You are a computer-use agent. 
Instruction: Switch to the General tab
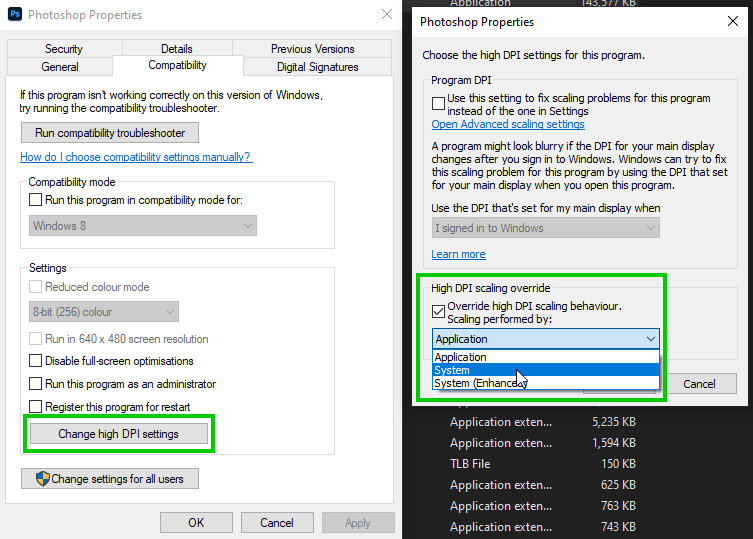(x=60, y=67)
